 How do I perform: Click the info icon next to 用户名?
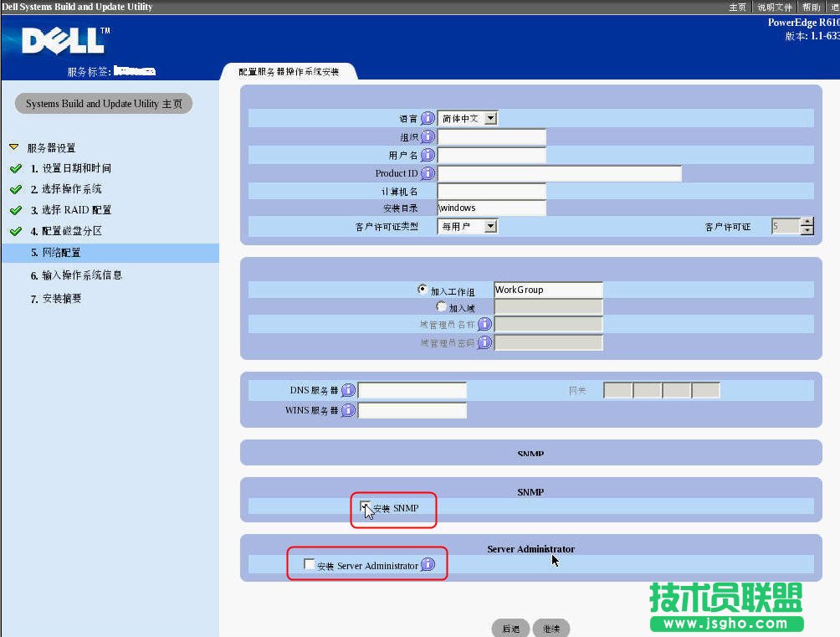point(428,155)
